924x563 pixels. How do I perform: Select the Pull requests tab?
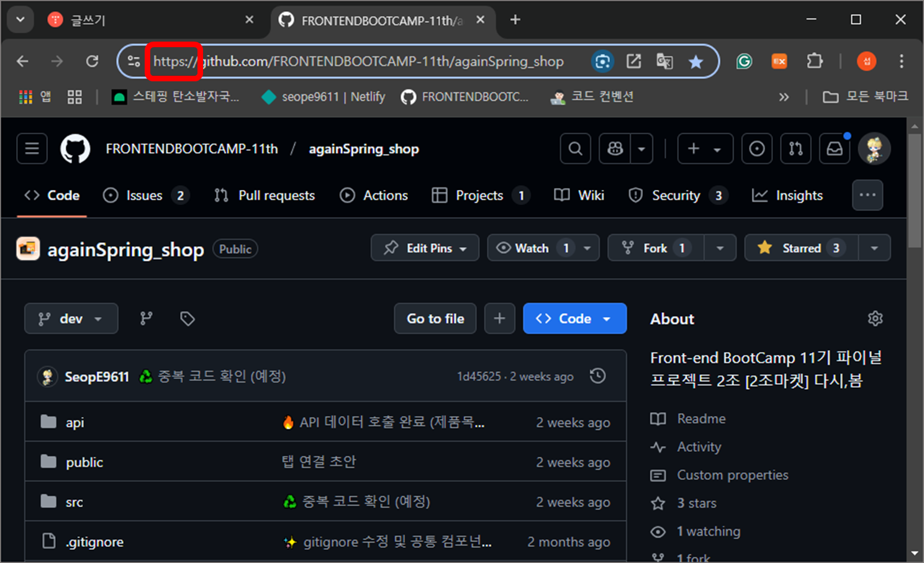265,196
